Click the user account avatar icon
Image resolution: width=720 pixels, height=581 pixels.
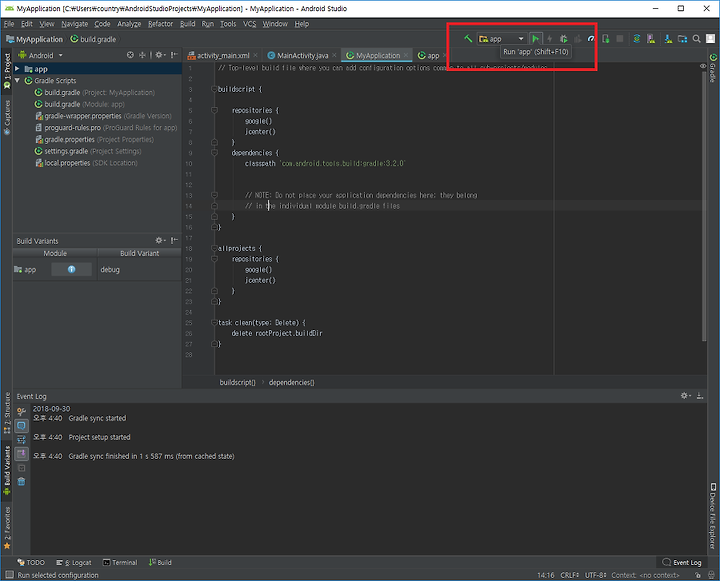pos(710,39)
